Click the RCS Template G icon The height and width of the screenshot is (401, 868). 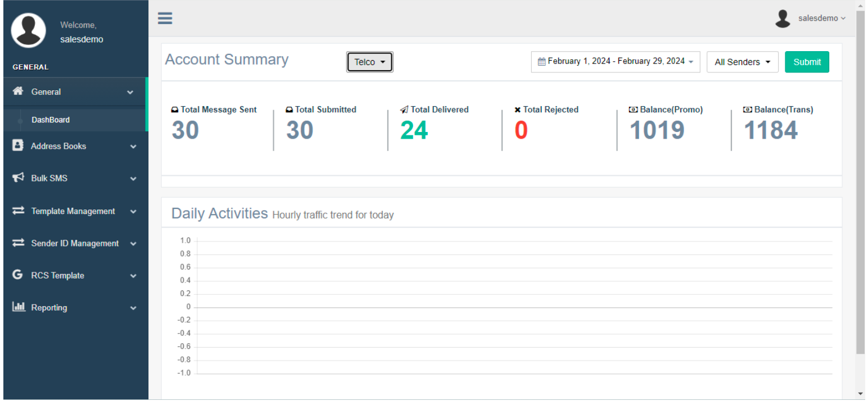[x=17, y=275]
